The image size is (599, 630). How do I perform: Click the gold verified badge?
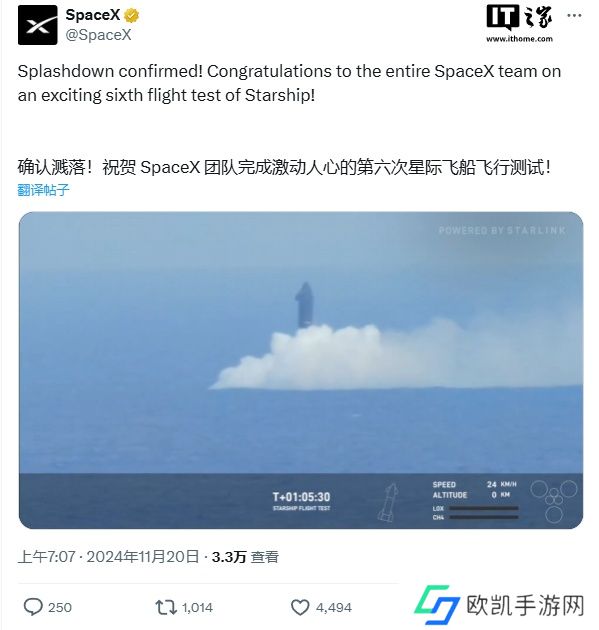coord(131,15)
